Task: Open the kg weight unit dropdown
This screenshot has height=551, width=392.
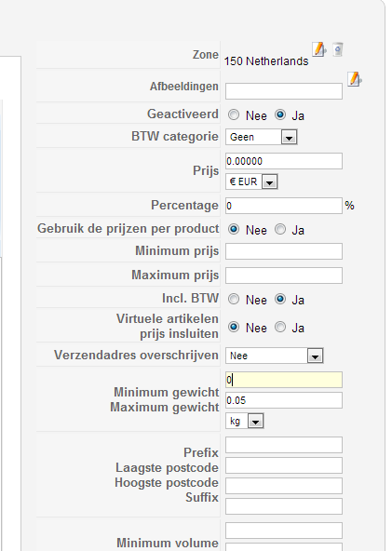Action: tap(244, 421)
